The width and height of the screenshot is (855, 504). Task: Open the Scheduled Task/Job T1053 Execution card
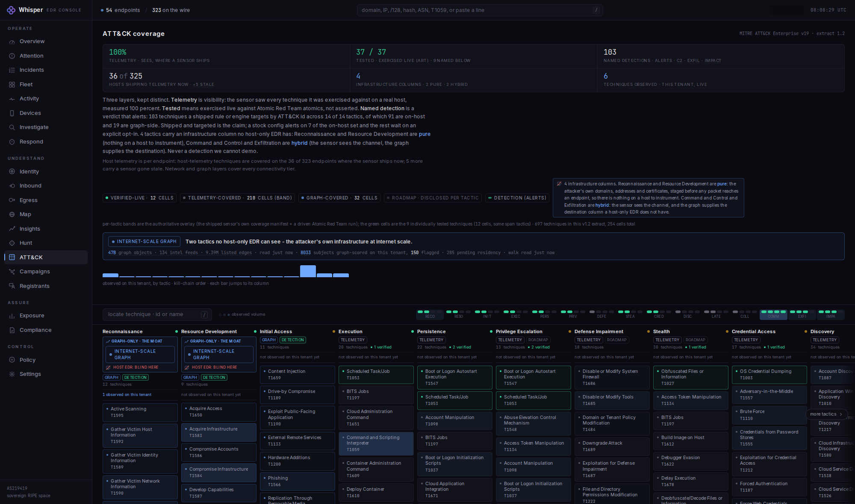[x=376, y=375]
